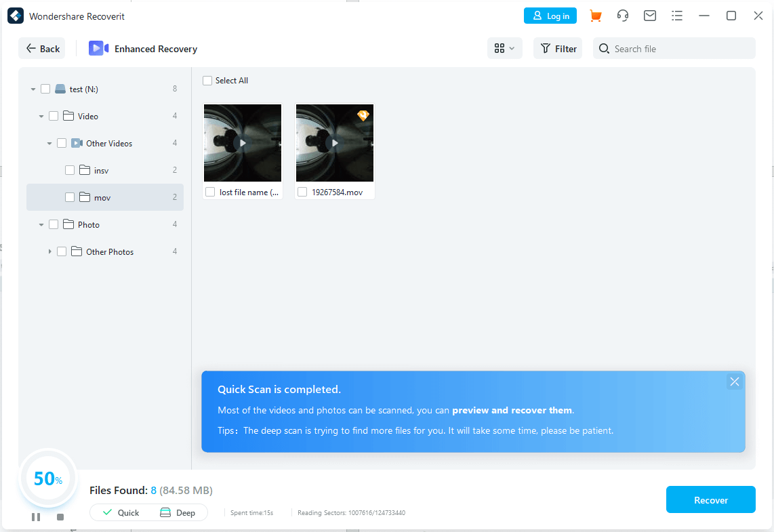This screenshot has height=532, width=774.
Task: Click the 19267584.mov file name
Action: click(x=337, y=192)
